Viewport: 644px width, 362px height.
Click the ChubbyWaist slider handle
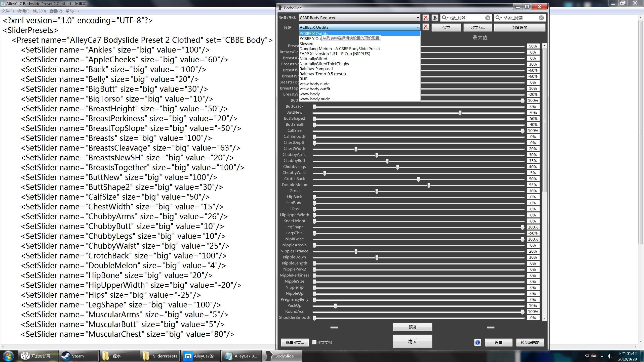tap(325, 173)
